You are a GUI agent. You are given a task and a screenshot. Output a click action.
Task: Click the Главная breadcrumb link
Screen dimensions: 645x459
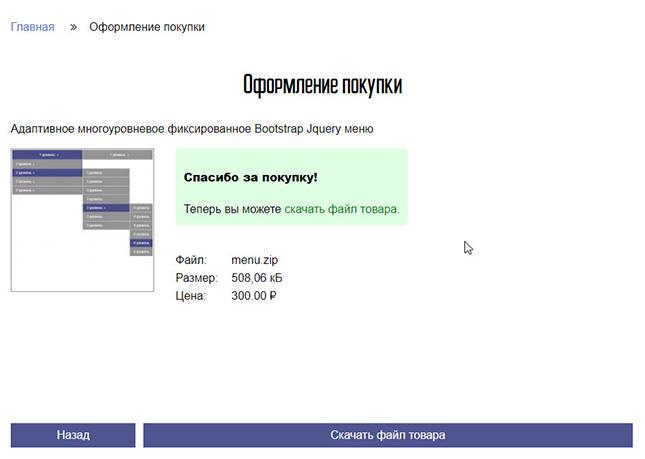32,27
